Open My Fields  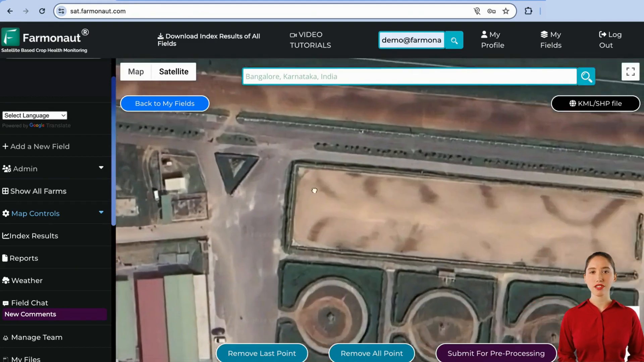[x=551, y=40]
